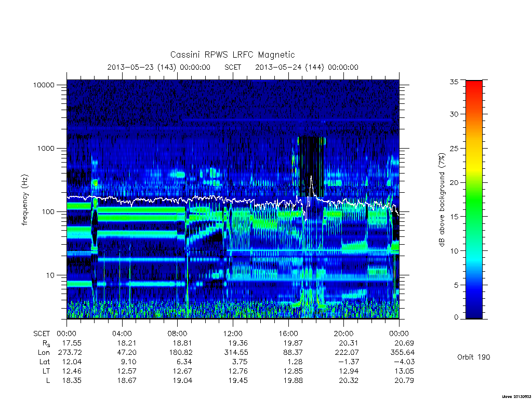Click the 25 label on the color scale
This screenshot has height=399, width=532.
pos(454,148)
